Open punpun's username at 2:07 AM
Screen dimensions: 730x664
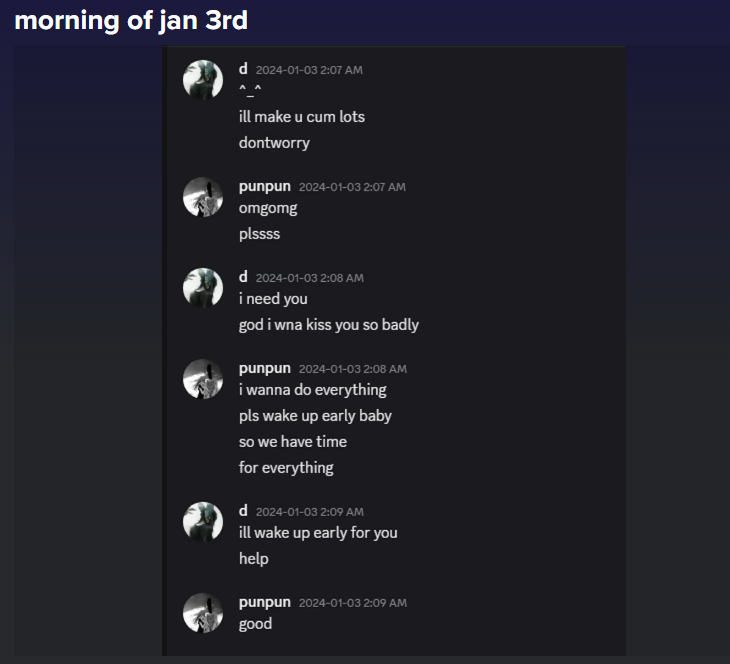click(x=264, y=186)
